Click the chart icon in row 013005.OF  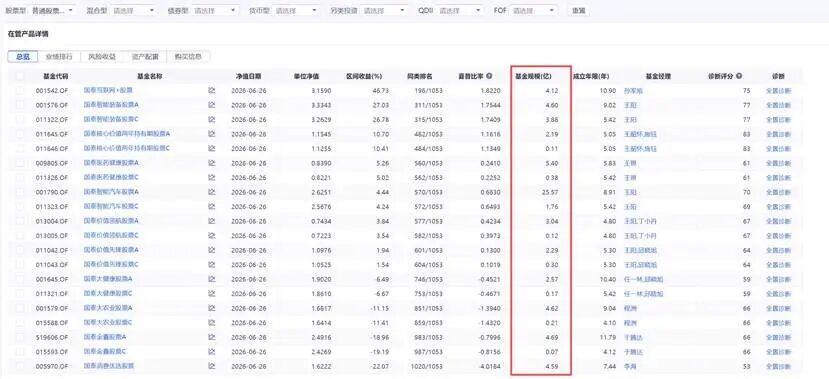[212, 235]
